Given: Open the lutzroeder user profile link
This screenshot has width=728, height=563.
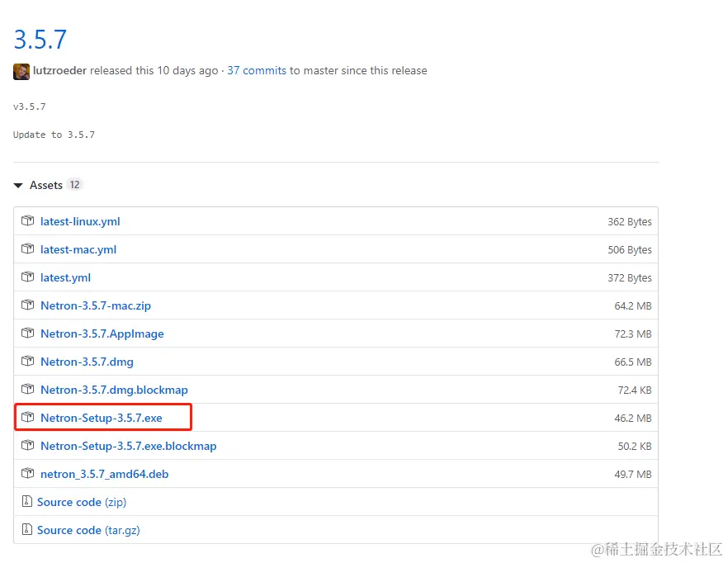Looking at the screenshot, I should 60,71.
